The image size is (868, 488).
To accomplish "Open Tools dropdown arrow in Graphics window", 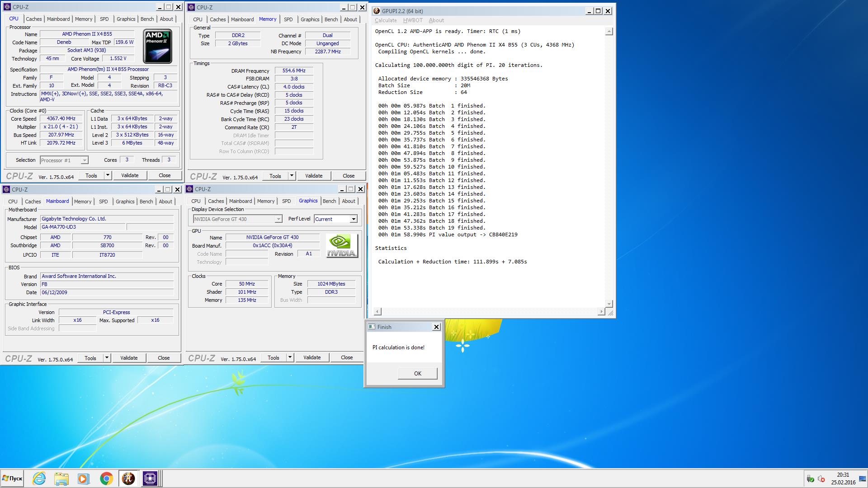I will click(x=290, y=357).
